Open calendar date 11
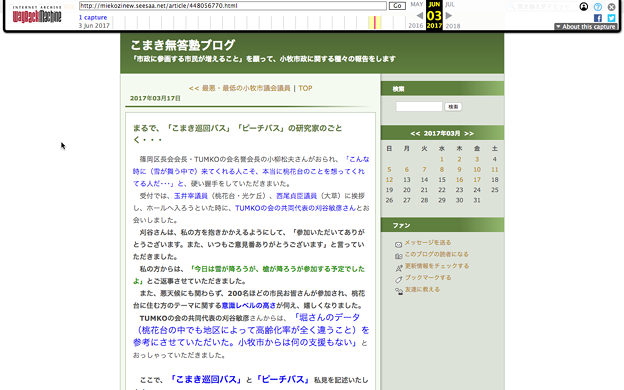The height and width of the screenshot is (390, 624). [494, 170]
